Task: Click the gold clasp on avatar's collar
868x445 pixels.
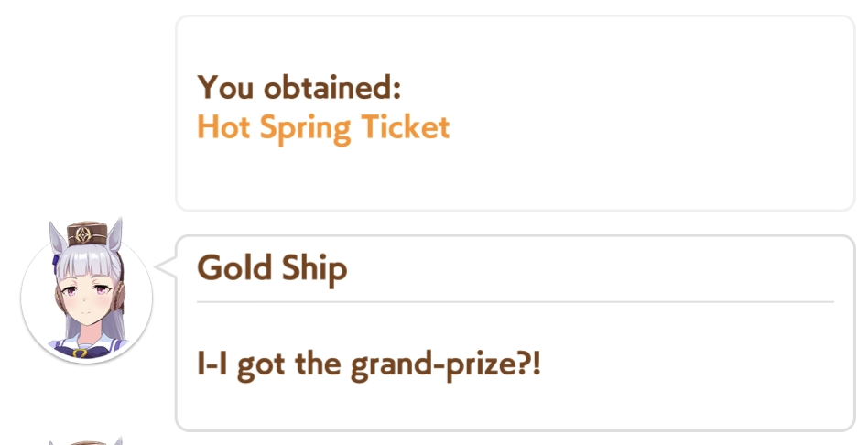Action: [x=80, y=352]
